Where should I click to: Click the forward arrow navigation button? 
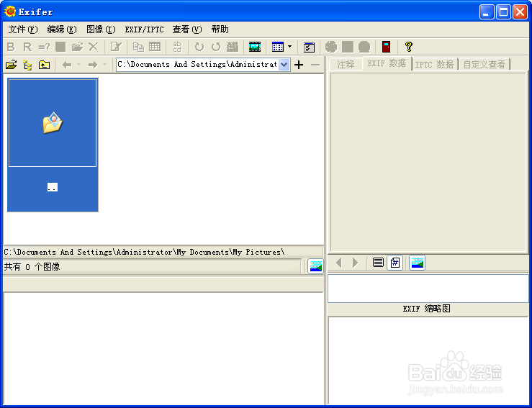coord(93,65)
